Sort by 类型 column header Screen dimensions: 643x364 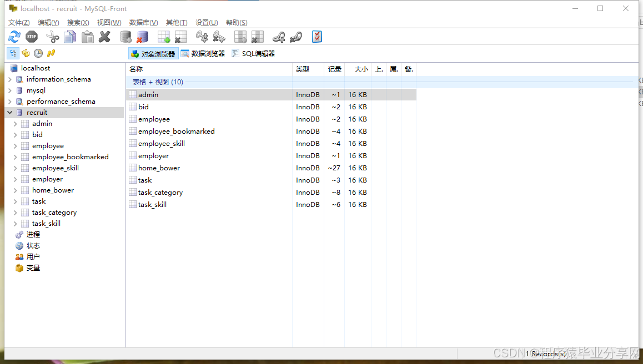point(308,69)
